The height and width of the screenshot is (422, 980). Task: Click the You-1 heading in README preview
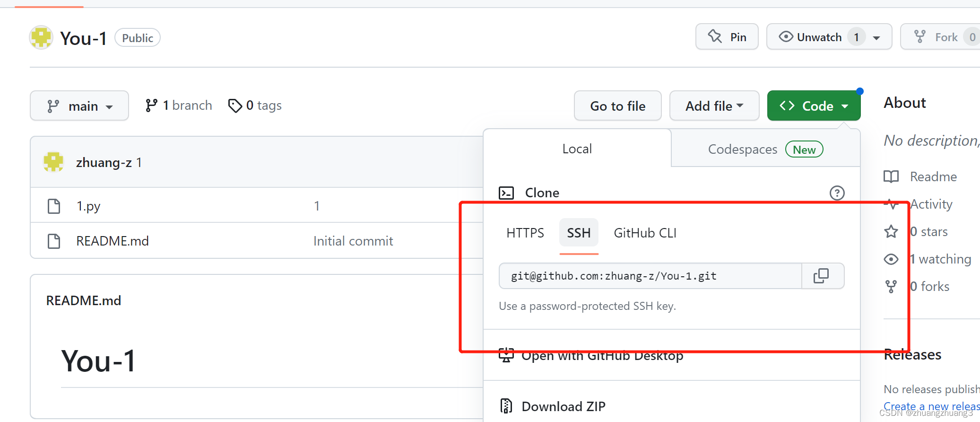(99, 361)
